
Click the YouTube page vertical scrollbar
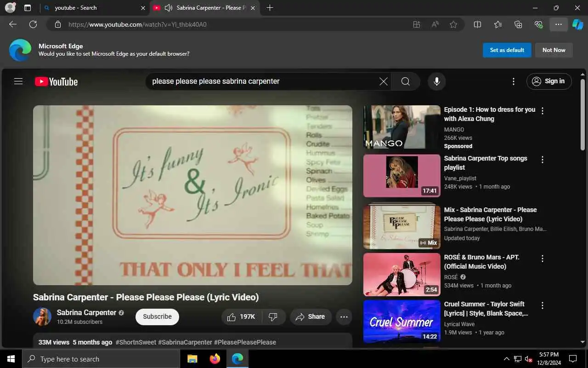coord(583,115)
